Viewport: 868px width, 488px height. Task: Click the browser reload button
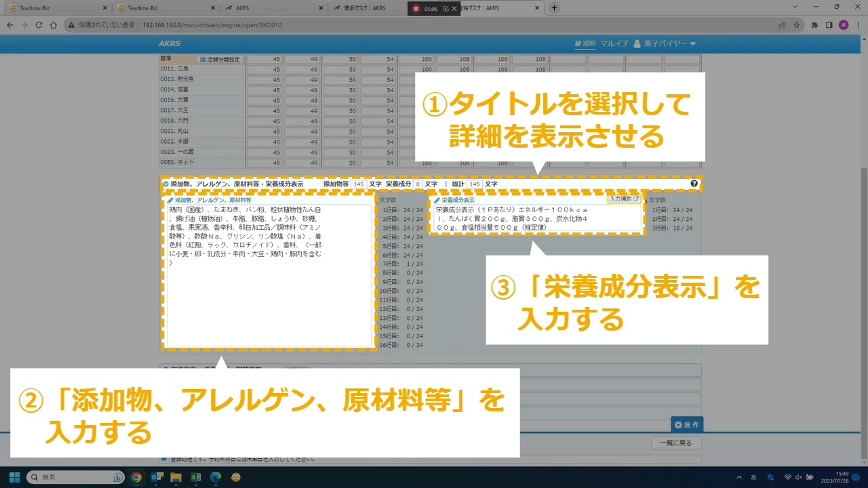click(39, 25)
